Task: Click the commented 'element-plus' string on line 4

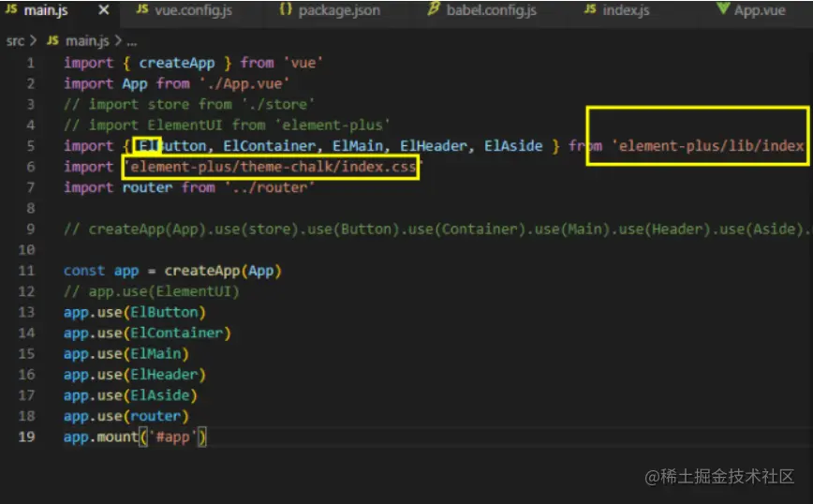Action: coord(333,125)
